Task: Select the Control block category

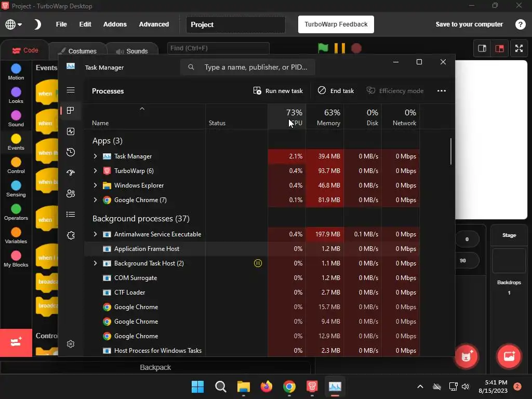Action: (x=16, y=166)
